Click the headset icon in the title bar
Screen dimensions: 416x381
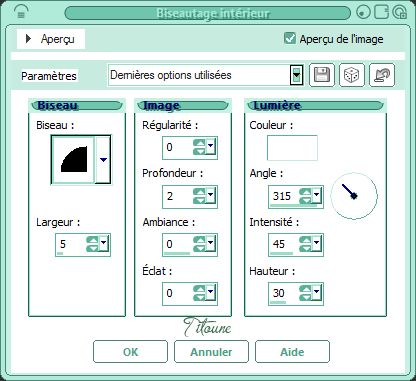21,12
